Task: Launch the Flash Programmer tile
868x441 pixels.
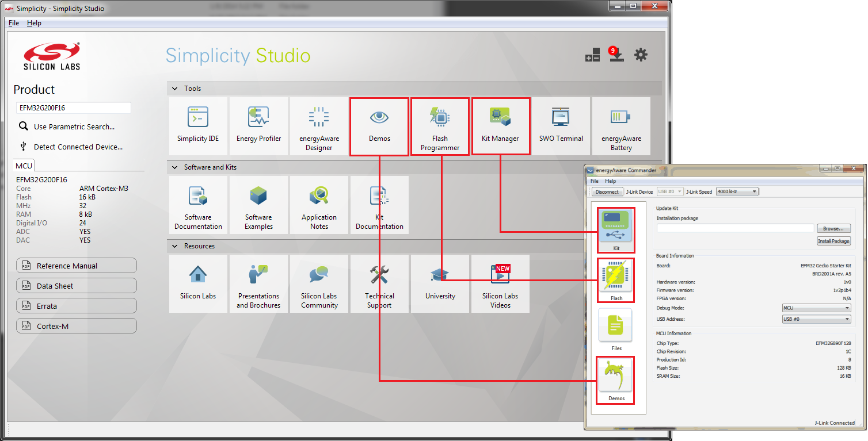Action: tap(440, 126)
